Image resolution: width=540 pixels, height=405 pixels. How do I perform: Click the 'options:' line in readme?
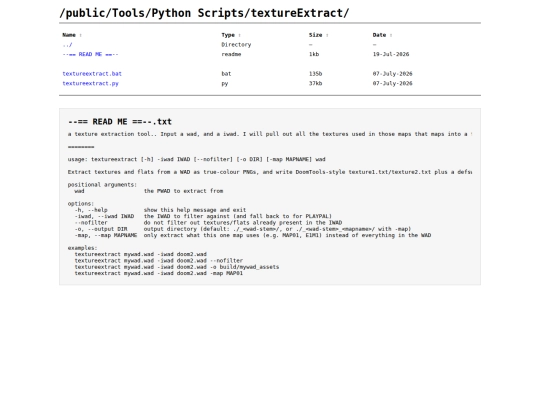coord(81,204)
